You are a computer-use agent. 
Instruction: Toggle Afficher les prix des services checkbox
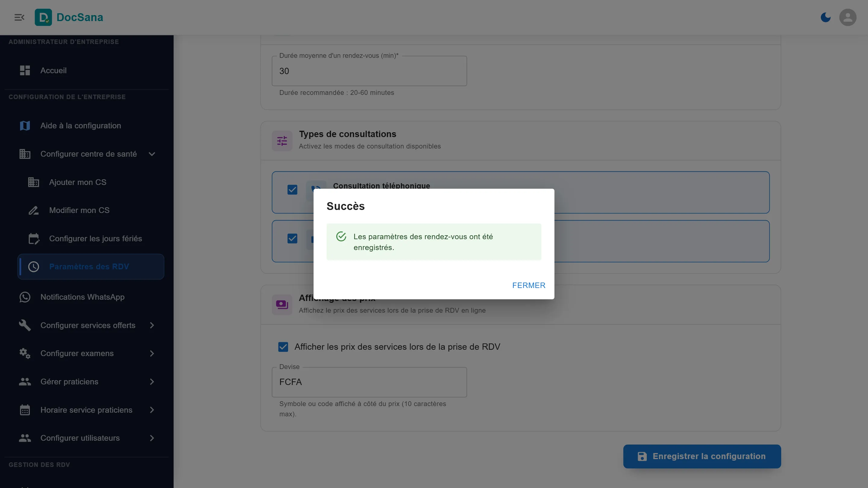[x=283, y=347]
